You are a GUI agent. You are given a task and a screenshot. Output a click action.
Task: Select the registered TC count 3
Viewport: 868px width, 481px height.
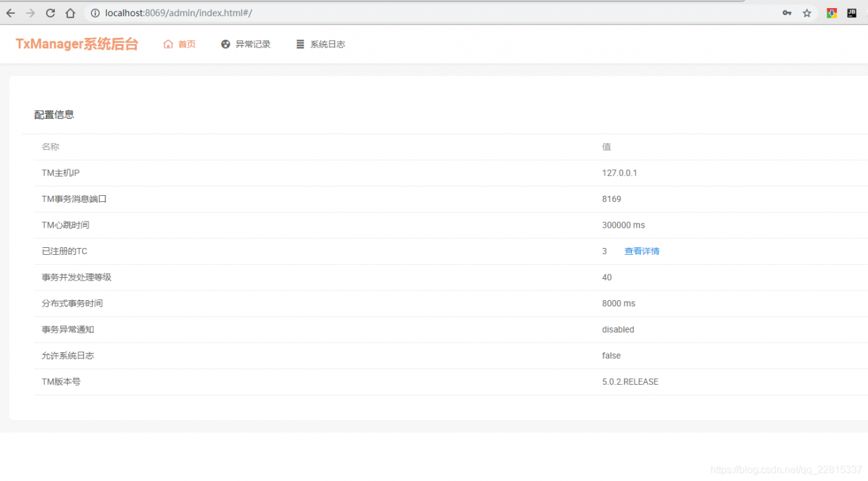[604, 251]
